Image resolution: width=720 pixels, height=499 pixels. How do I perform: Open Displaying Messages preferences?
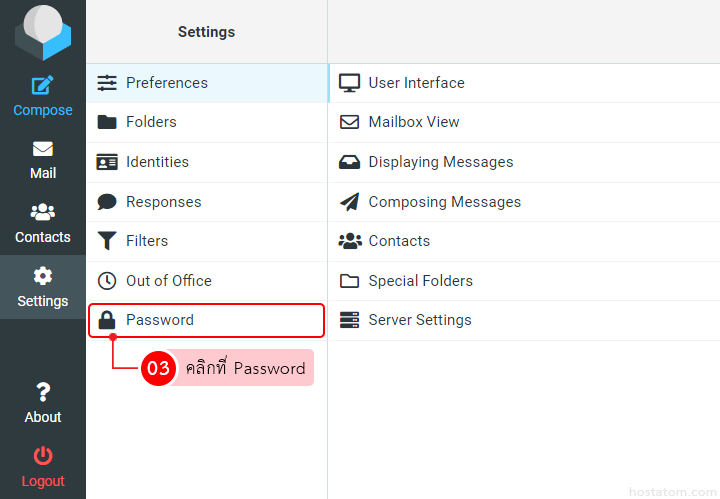point(440,162)
